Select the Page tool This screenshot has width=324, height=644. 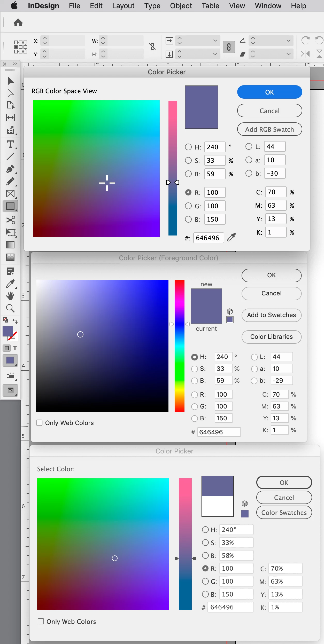tap(10, 105)
